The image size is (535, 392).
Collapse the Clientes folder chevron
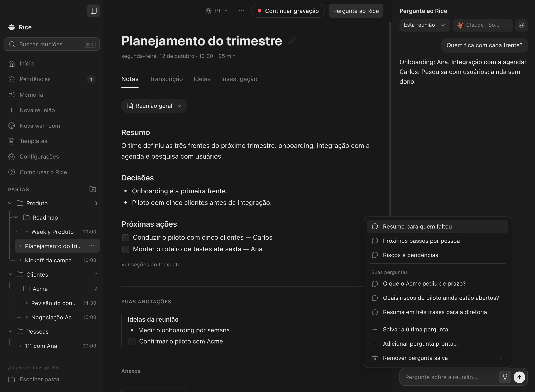click(x=10, y=274)
